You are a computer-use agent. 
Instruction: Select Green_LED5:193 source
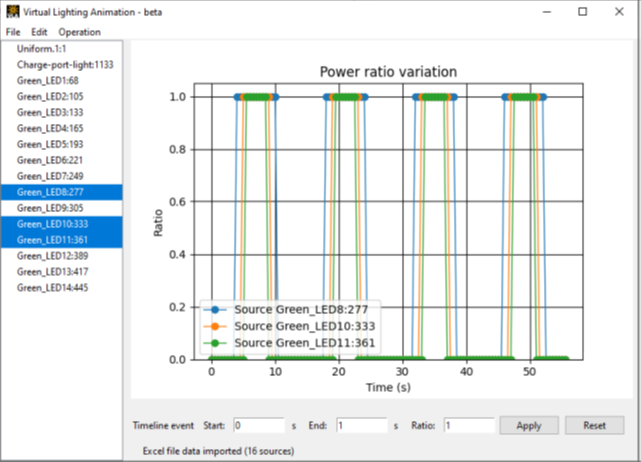[x=62, y=144]
